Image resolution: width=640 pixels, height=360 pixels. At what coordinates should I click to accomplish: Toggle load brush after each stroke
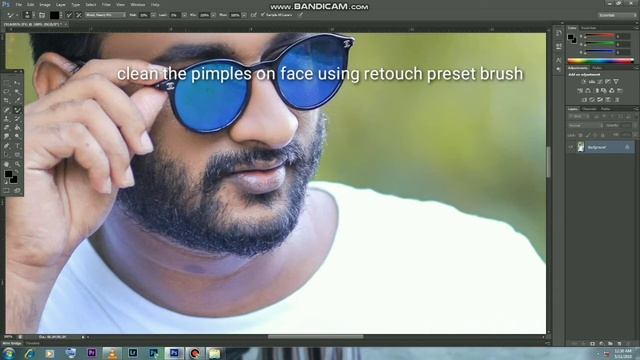(69, 15)
